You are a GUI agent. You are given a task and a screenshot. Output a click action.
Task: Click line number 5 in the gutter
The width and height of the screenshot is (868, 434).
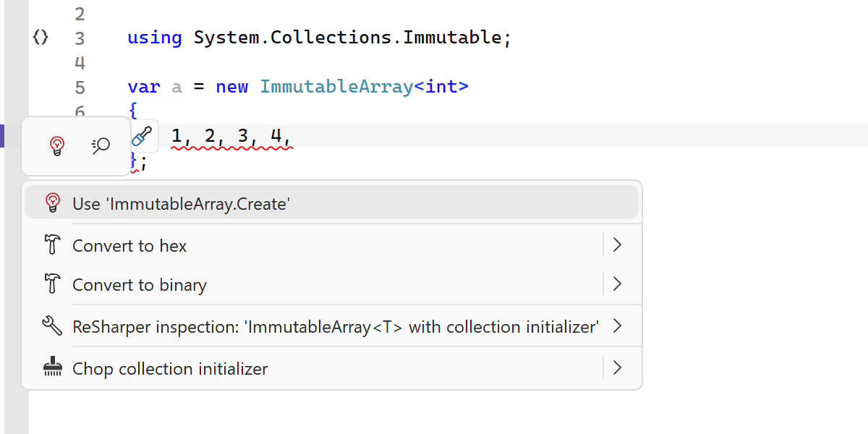[x=80, y=88]
